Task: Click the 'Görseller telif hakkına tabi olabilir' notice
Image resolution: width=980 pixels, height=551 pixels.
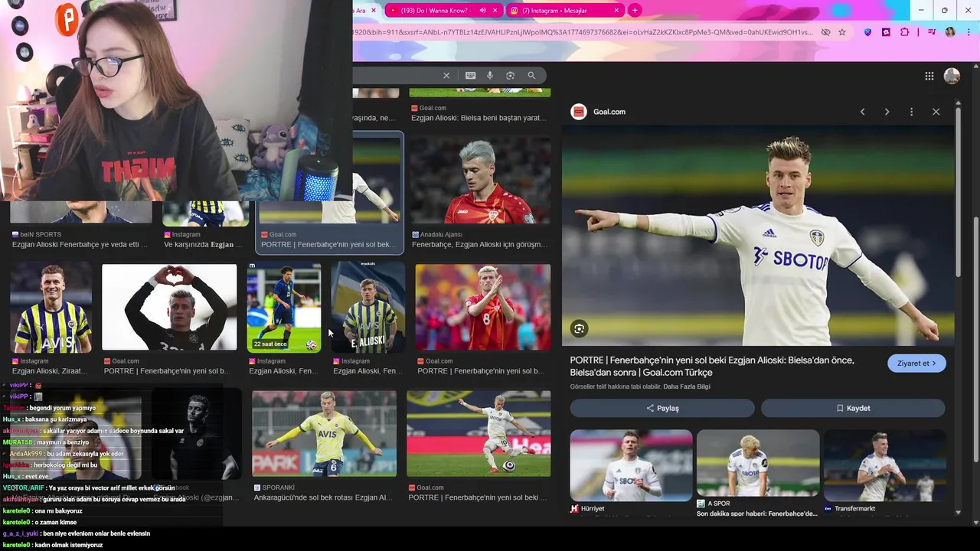Action: click(616, 386)
